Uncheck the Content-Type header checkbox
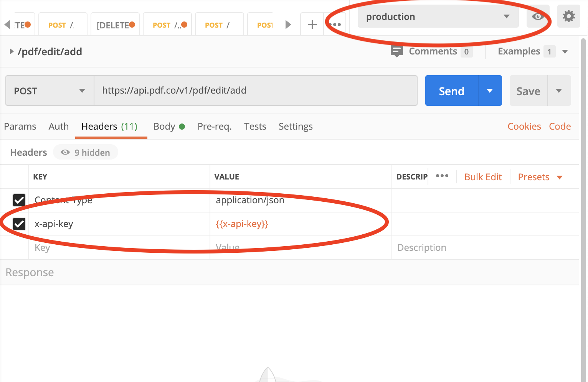Image resolution: width=588 pixels, height=382 pixels. pos(19,200)
